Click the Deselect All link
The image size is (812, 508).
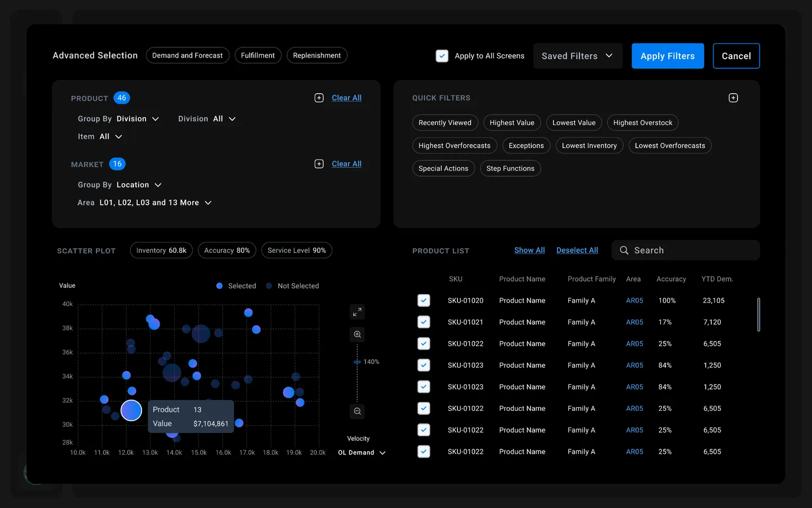(x=577, y=251)
